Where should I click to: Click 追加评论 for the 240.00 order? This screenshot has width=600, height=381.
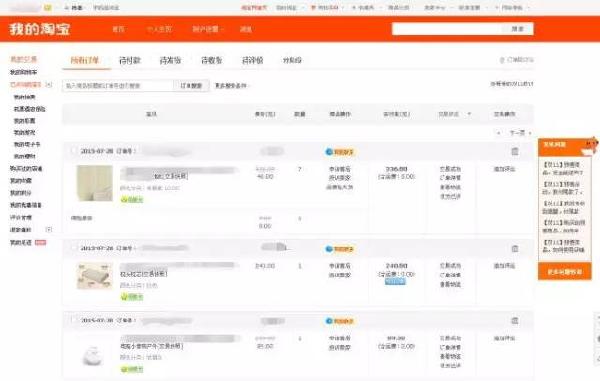tap(504, 265)
